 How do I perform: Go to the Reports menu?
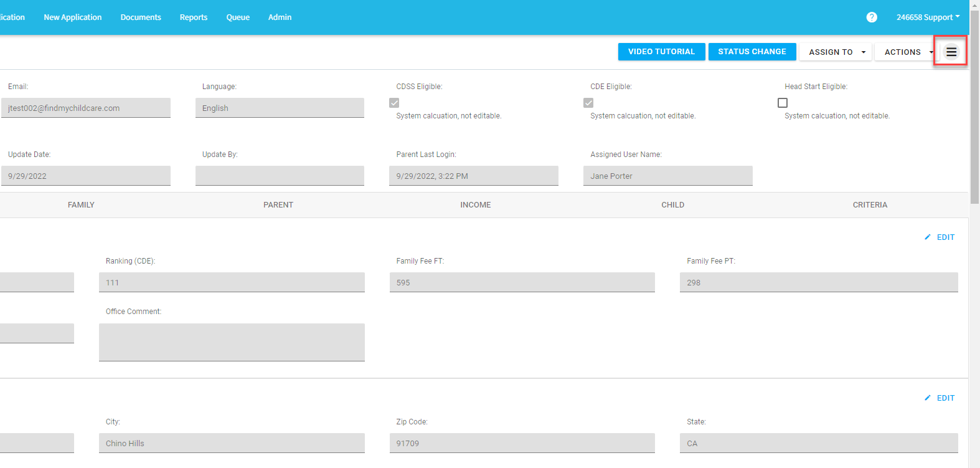click(194, 17)
